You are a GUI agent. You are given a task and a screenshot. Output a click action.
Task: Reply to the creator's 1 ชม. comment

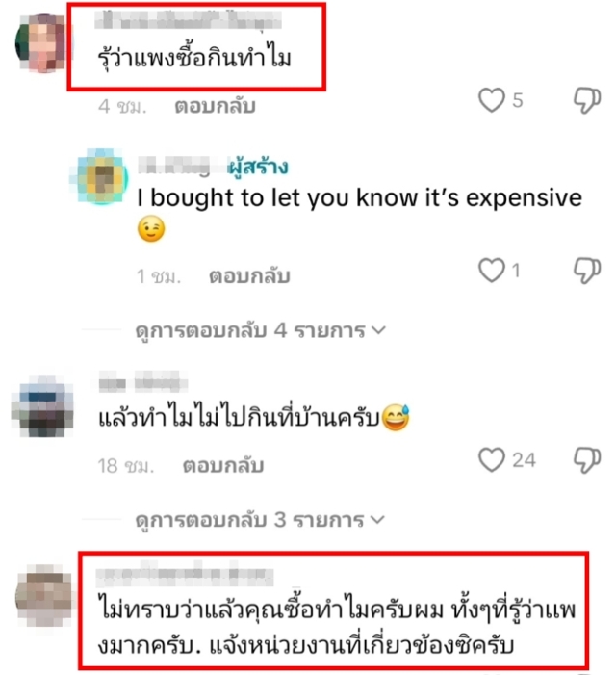coord(249,276)
